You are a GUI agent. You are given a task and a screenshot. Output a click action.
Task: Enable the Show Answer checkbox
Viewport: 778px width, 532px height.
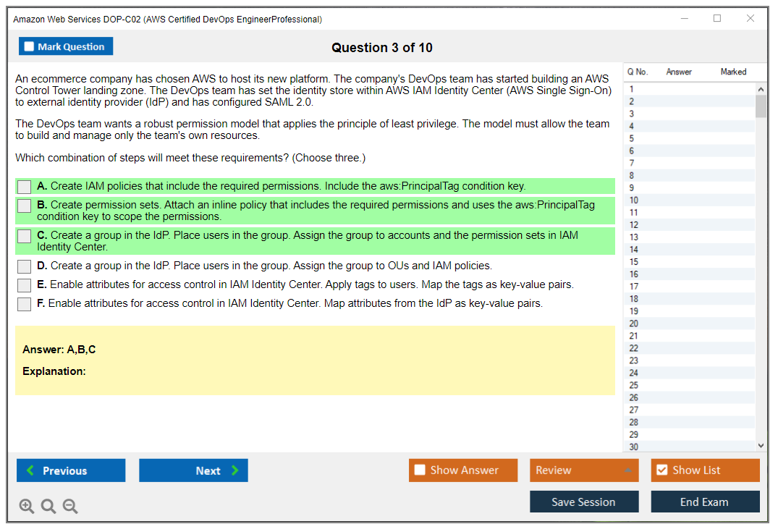[x=420, y=470]
